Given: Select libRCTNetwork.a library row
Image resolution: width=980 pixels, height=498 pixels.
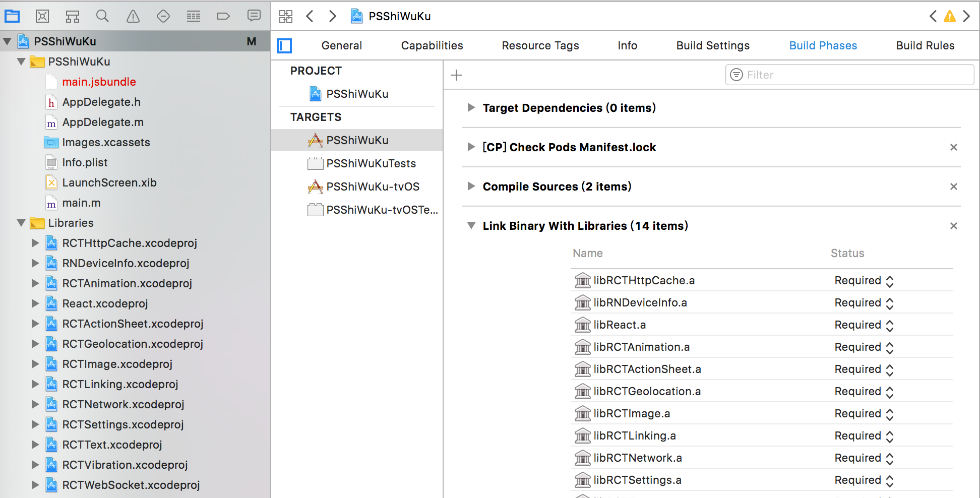Looking at the screenshot, I should [x=762, y=458].
